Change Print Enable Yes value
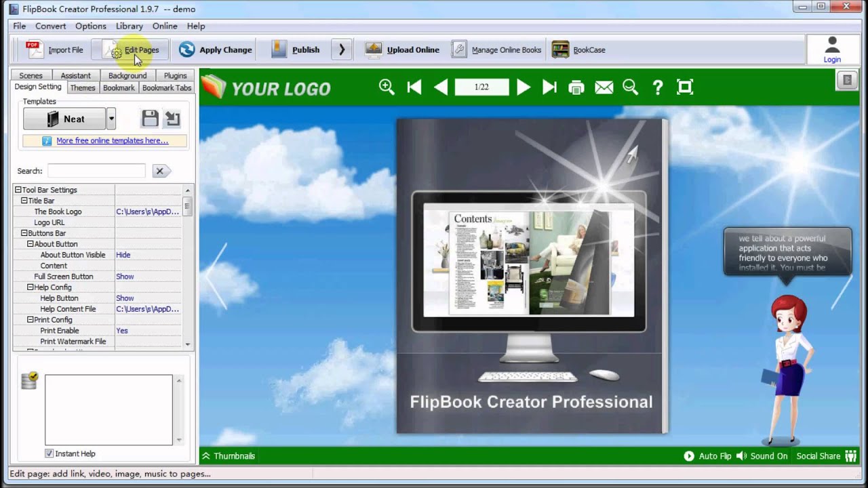 (x=148, y=331)
